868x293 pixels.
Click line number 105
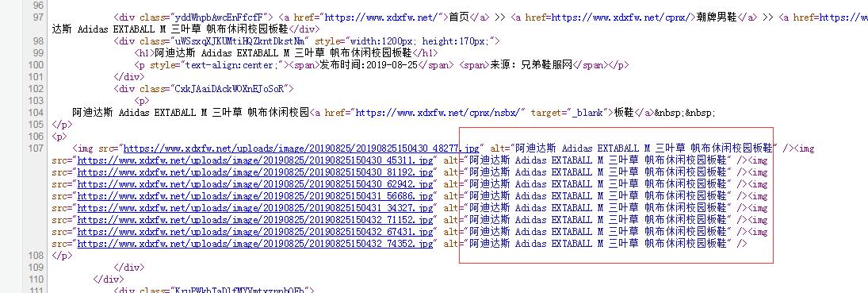click(x=36, y=125)
